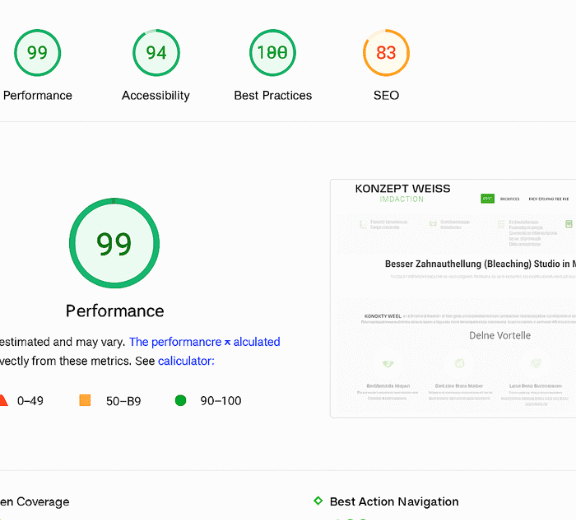Viewport: 576px width, 520px height.
Task: Click the Performance 99 score gauge at top
Action: (x=37, y=53)
